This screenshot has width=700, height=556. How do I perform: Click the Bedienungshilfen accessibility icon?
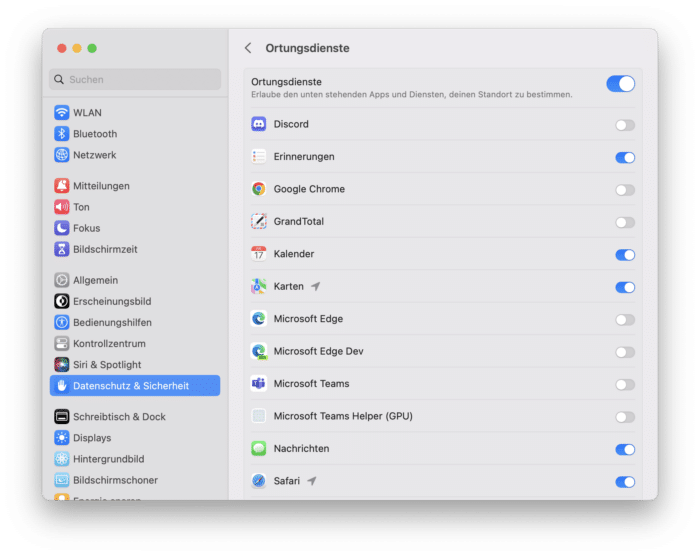62,322
